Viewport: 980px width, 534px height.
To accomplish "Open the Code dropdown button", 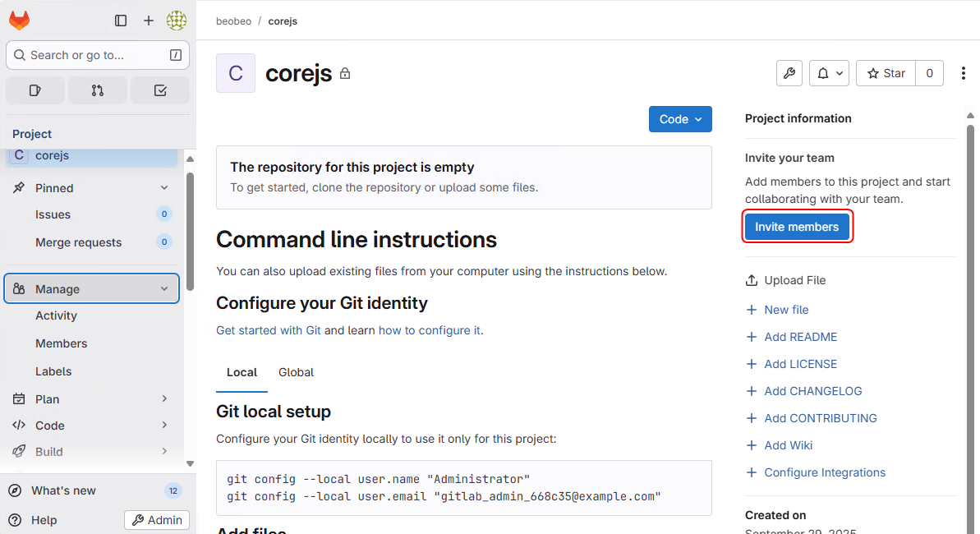I will coord(680,119).
